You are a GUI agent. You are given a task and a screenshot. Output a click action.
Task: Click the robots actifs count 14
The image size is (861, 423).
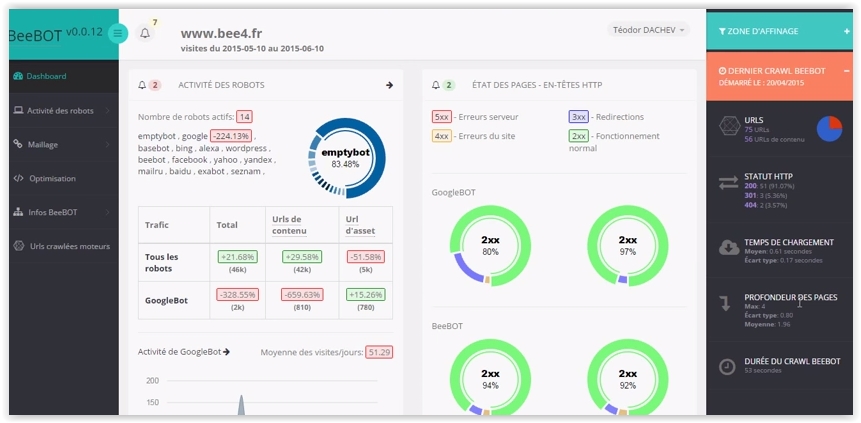point(244,116)
